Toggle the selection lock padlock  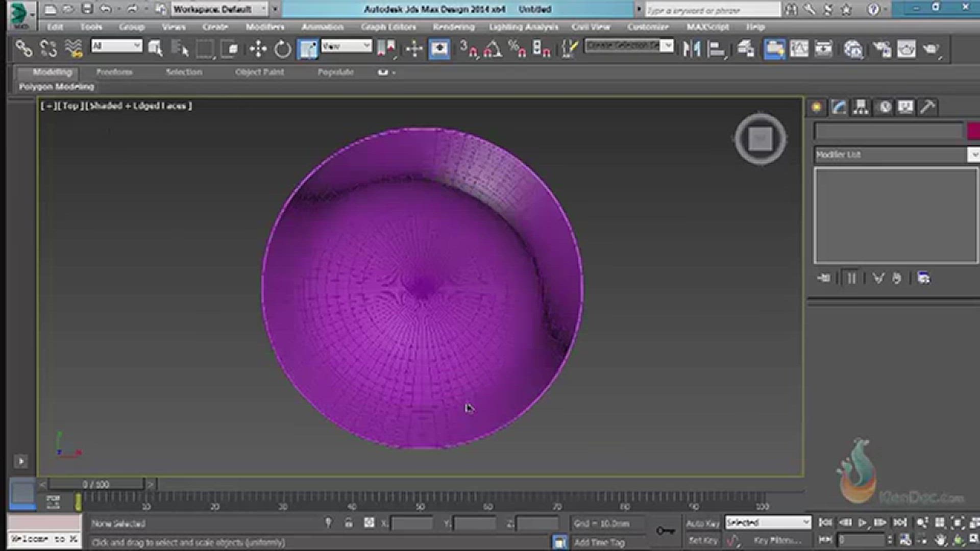pyautogui.click(x=349, y=523)
